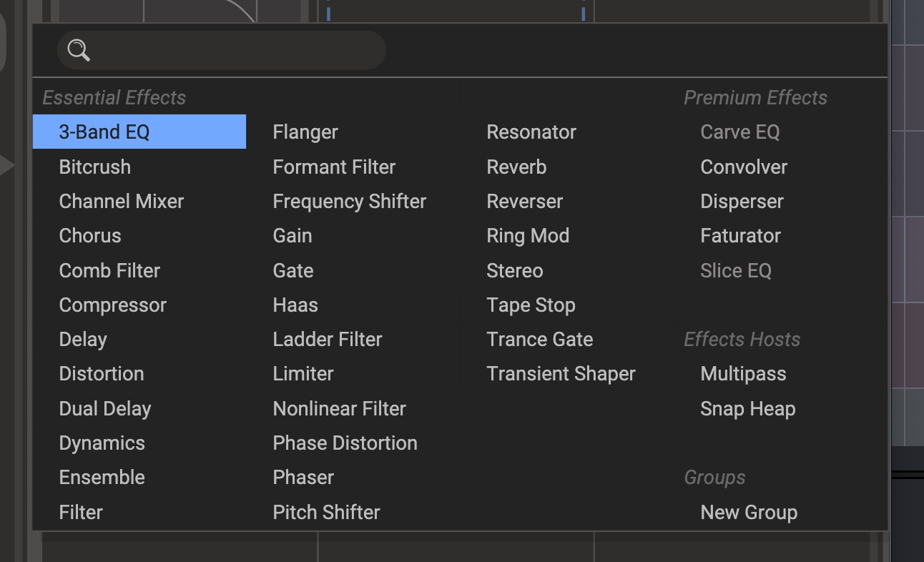Screen dimensions: 924x562
Task: Select Formant Filter from the menu
Action: click(x=334, y=167)
